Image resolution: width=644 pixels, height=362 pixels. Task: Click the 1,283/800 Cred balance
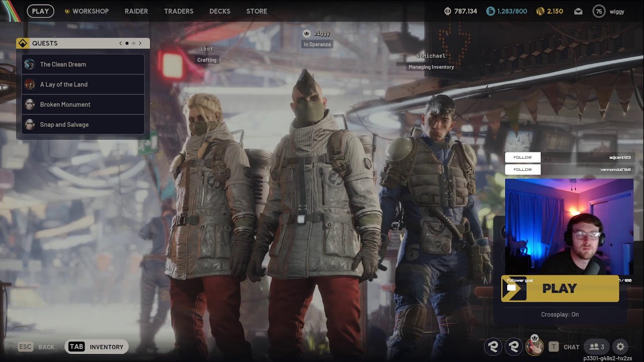click(x=512, y=11)
